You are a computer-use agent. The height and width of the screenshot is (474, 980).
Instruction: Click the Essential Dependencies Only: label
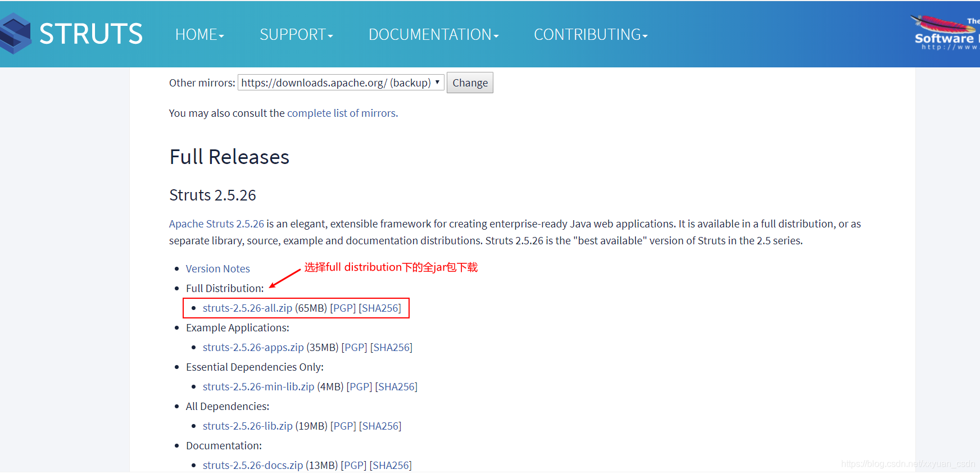[x=255, y=367]
